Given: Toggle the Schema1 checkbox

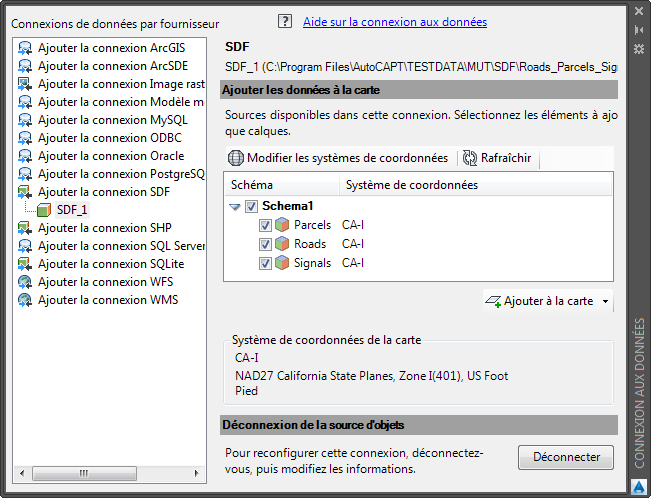Looking at the screenshot, I should click(x=251, y=206).
